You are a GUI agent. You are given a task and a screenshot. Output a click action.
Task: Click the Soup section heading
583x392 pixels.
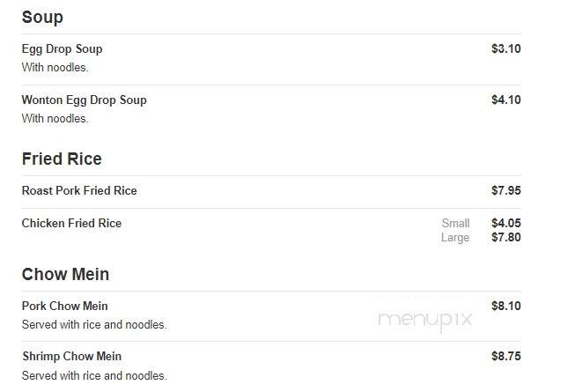pyautogui.click(x=42, y=18)
